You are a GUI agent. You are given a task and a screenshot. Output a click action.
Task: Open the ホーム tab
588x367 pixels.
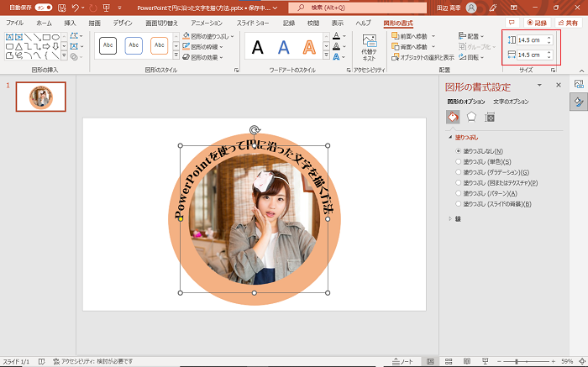click(44, 23)
